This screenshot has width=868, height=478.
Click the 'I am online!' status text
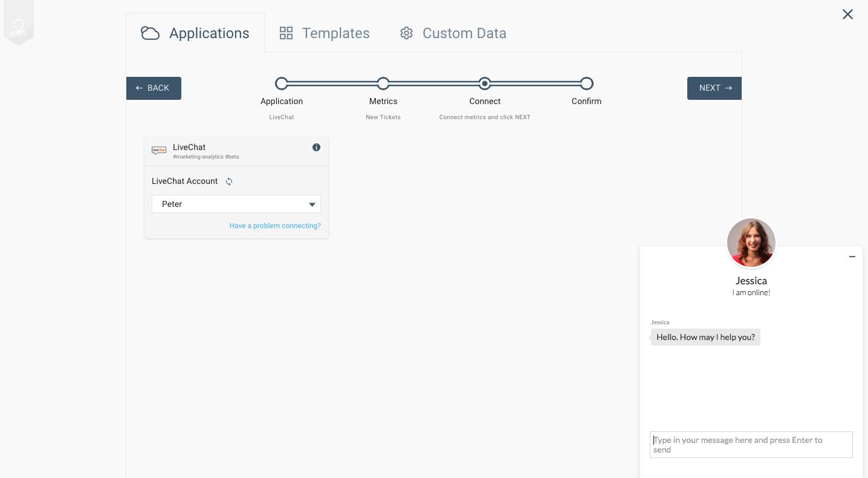(751, 293)
